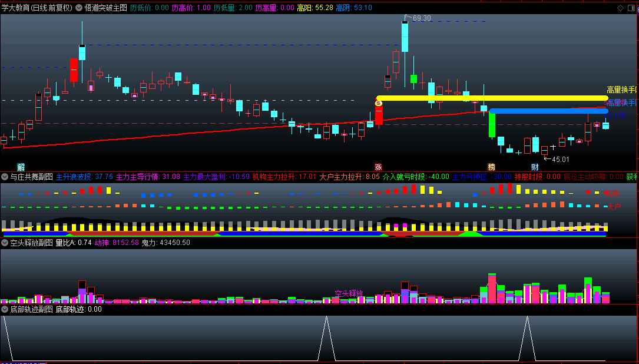Click the 持股时段: 0.00 value
Viewport: 639px width, 364px height.
click(x=538, y=177)
